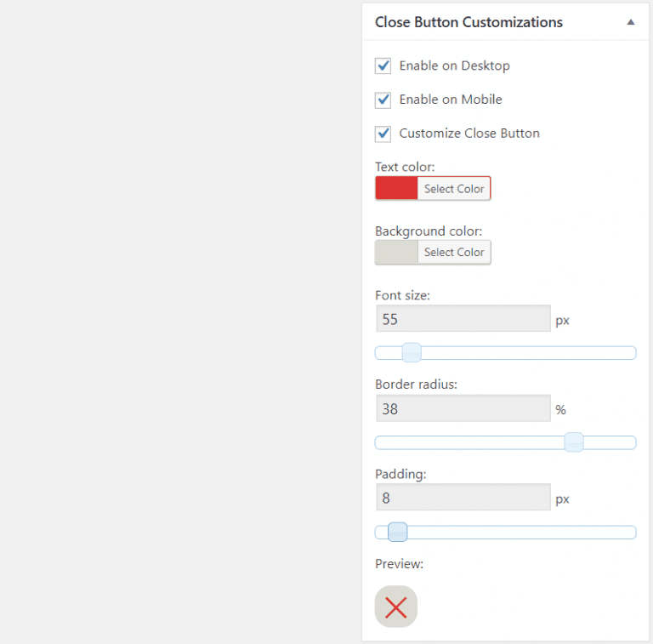Viewport: 653px width, 644px height.
Task: Focus the Padding input field
Action: tap(463, 498)
